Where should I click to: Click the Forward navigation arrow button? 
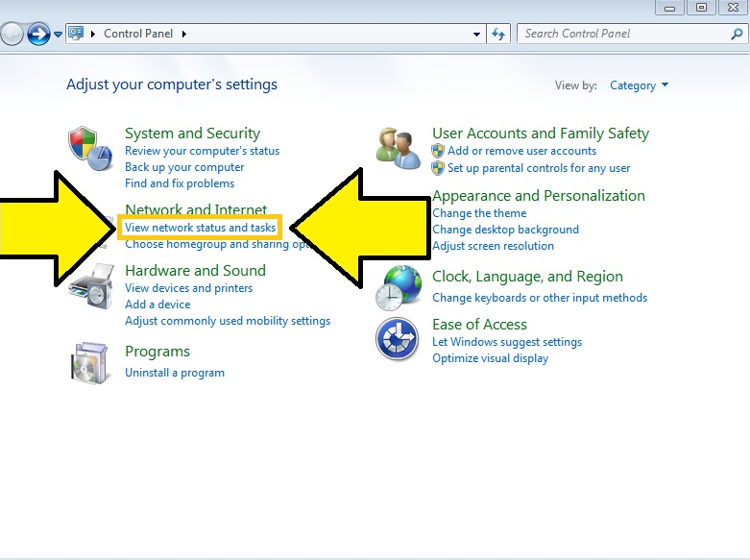[x=38, y=34]
